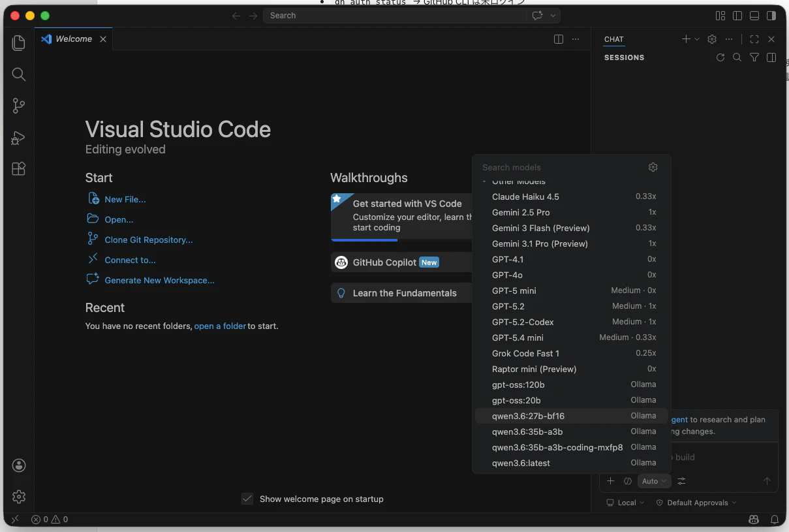Open the Auto model picker dropdown
Viewport: 789px width, 532px height.
(x=654, y=481)
